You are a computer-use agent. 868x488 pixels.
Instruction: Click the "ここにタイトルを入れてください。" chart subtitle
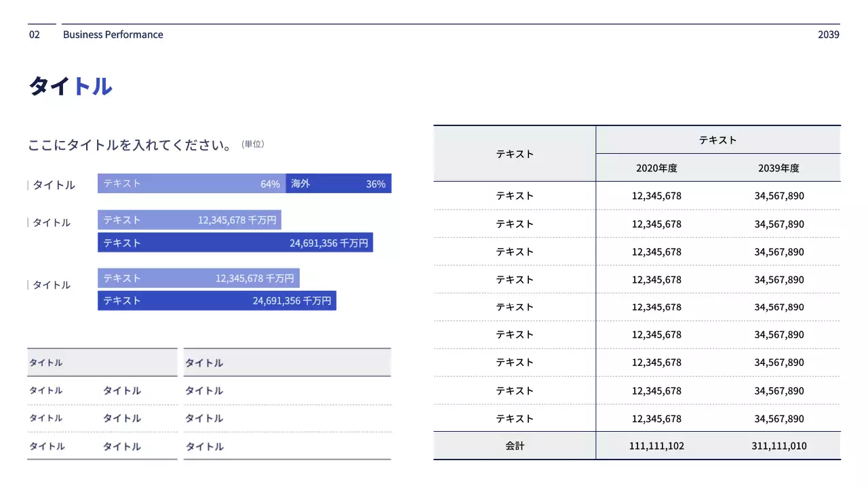pyautogui.click(x=130, y=145)
